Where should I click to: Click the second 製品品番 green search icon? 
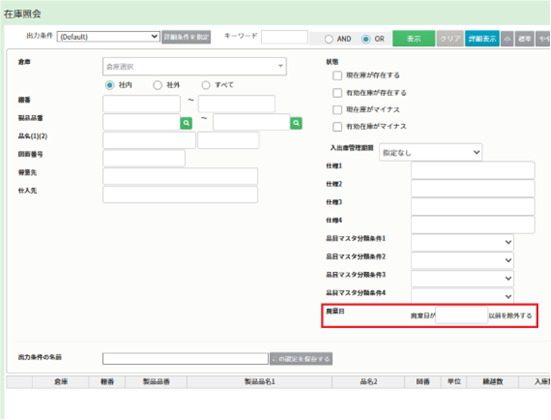point(296,123)
